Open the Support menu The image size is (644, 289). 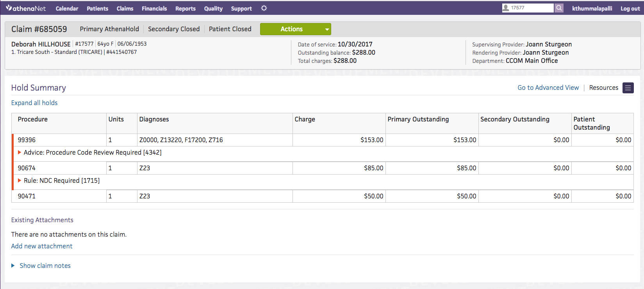click(241, 9)
